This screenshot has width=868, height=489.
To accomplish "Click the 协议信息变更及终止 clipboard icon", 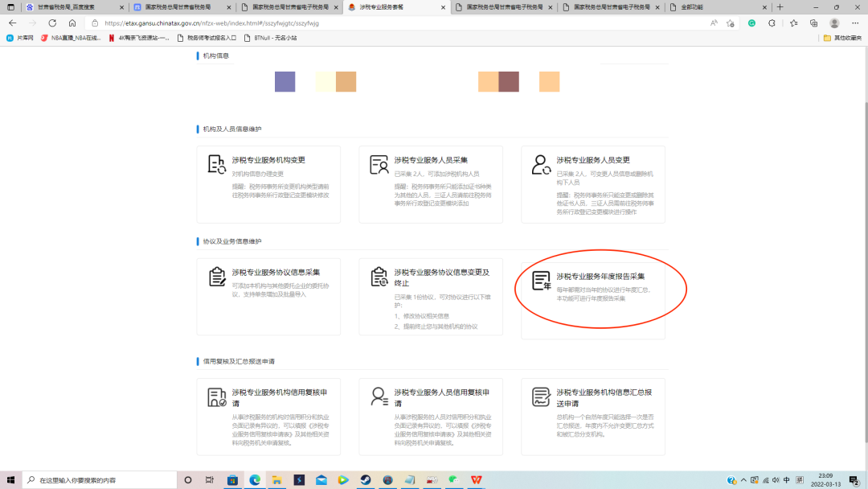I will [379, 277].
